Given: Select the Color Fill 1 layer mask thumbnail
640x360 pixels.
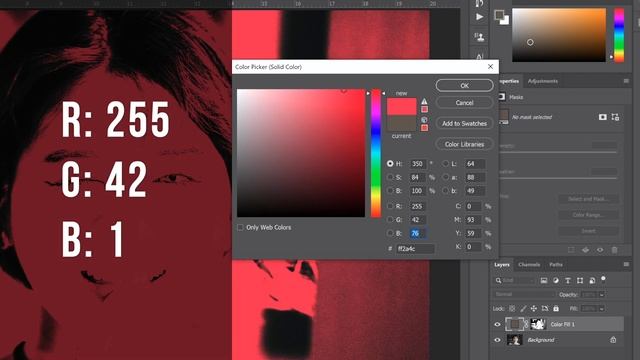Looking at the screenshot, I should (538, 324).
